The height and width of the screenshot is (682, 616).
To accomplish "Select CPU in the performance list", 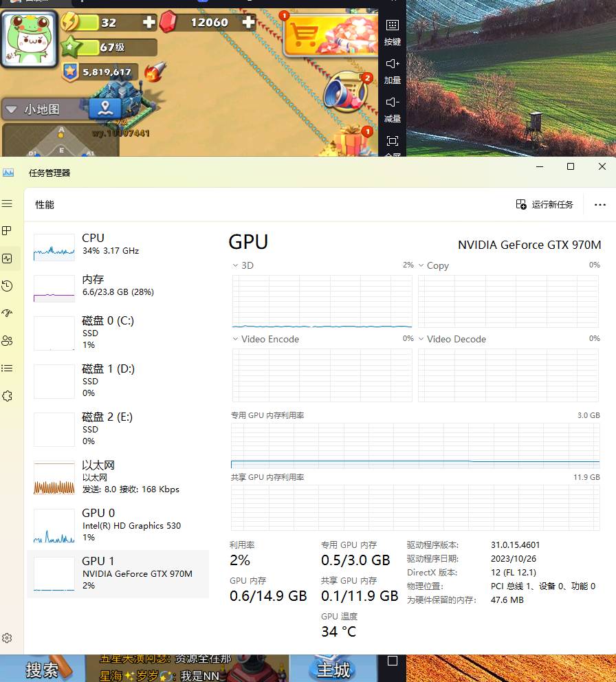I will tap(117, 245).
